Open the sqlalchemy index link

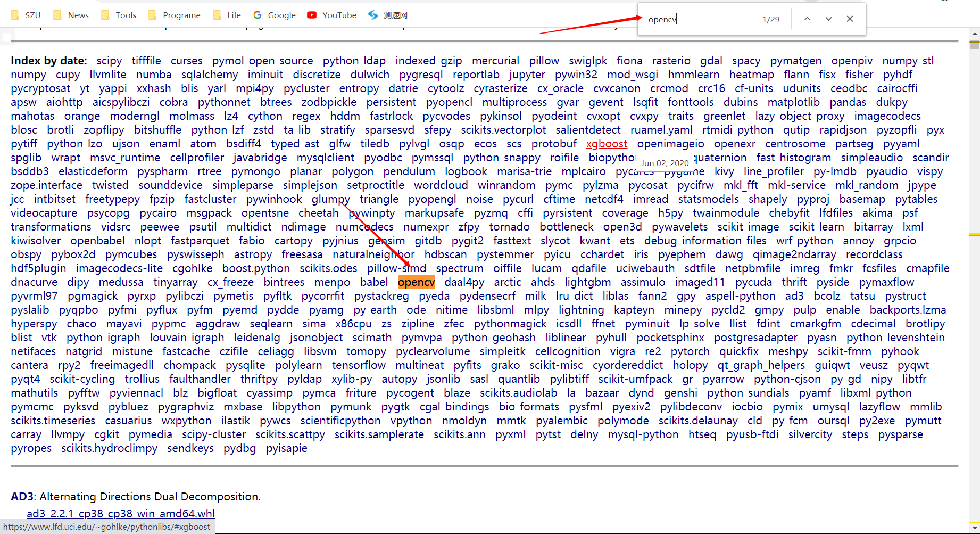click(210, 75)
